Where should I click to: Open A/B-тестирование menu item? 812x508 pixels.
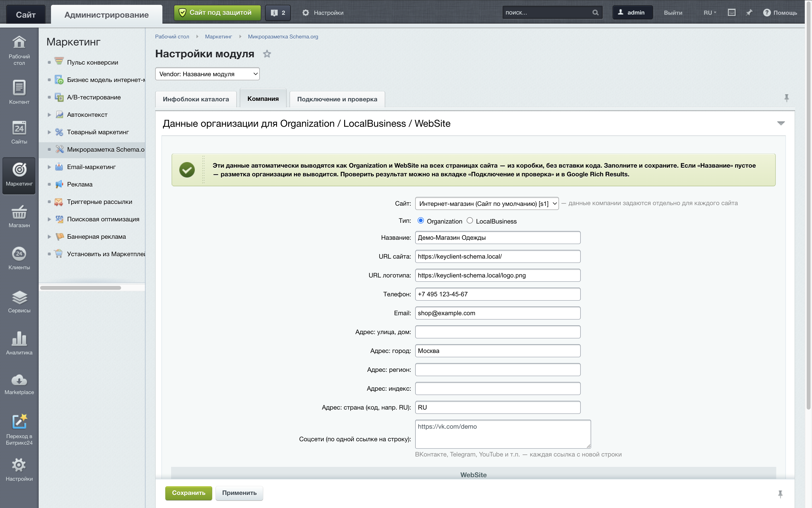(94, 97)
